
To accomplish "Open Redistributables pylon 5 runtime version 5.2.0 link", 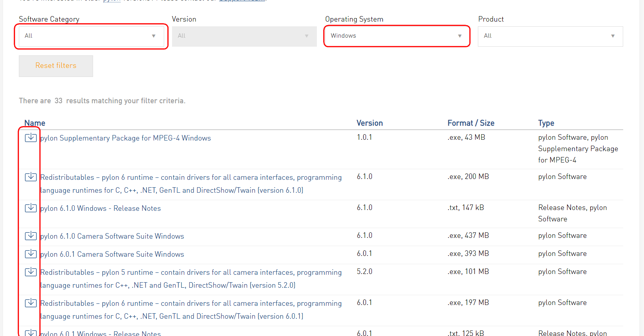I will [191, 279].
